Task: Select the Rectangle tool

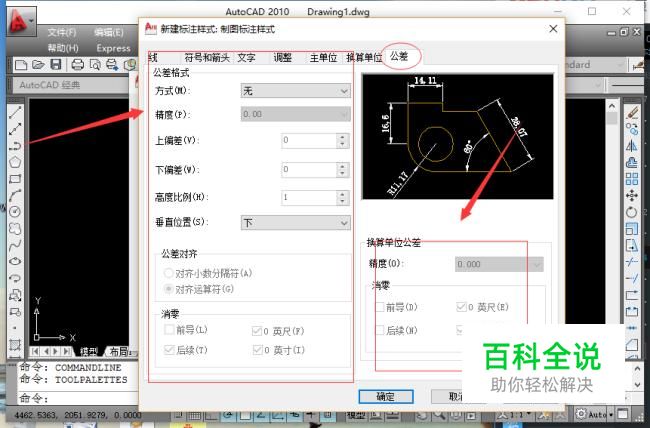Action: [15, 179]
